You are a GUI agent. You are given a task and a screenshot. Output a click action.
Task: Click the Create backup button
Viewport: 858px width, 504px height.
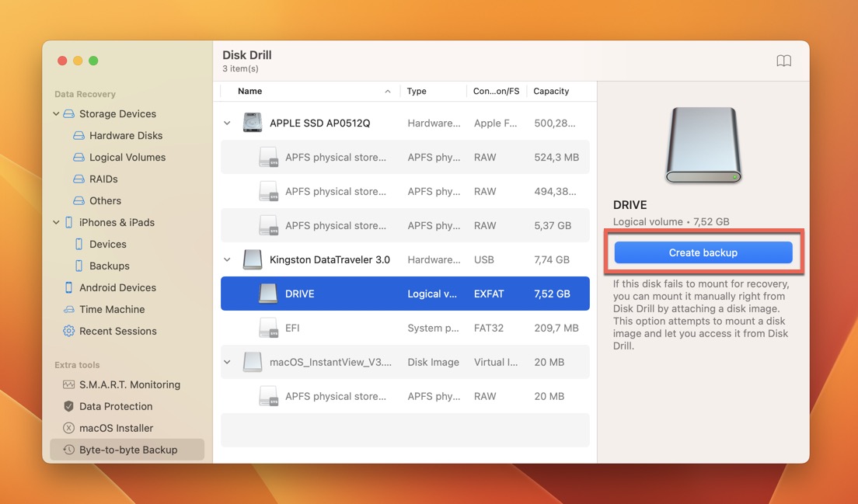703,252
